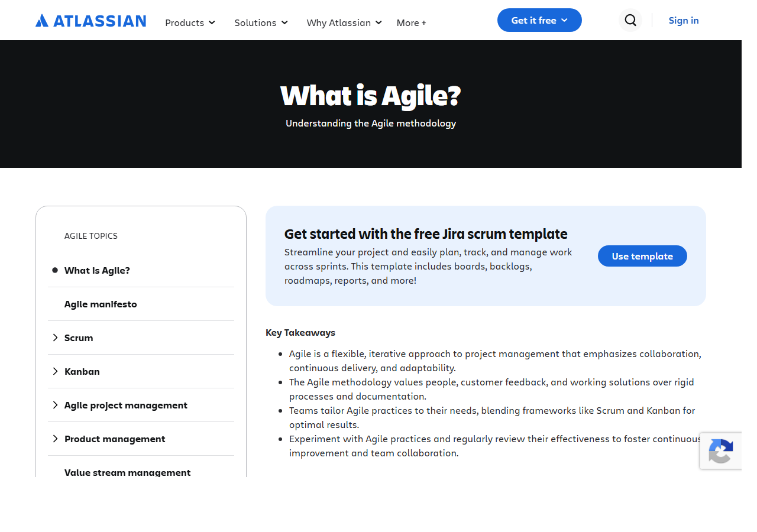This screenshot has width=757, height=532.
Task: Expand the More + menu
Action: [x=411, y=22]
